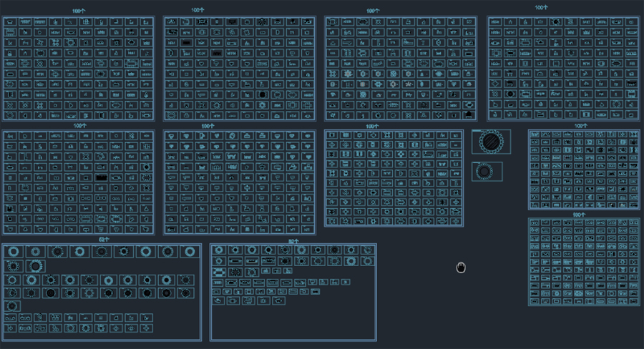Select first block in 62个 panel's third row
Screen dimensions: 644x349
(14, 280)
